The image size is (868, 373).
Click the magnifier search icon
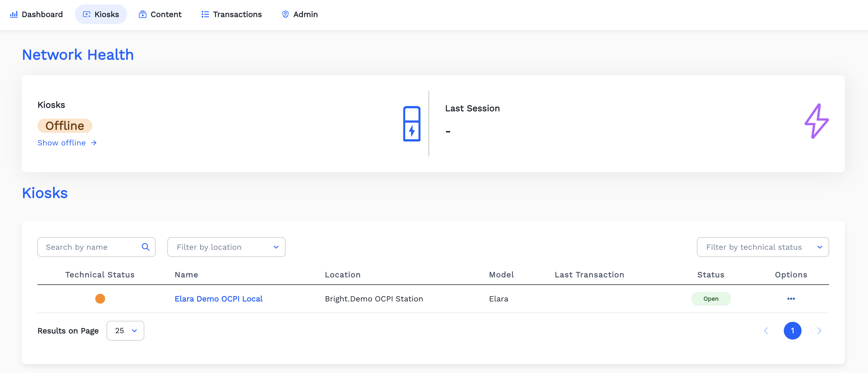[x=145, y=247]
